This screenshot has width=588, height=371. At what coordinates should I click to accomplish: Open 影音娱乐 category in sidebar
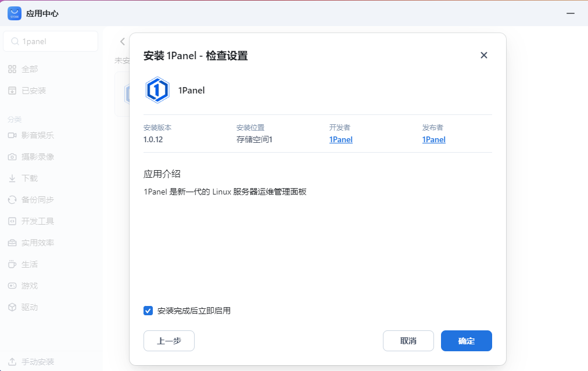(x=37, y=135)
